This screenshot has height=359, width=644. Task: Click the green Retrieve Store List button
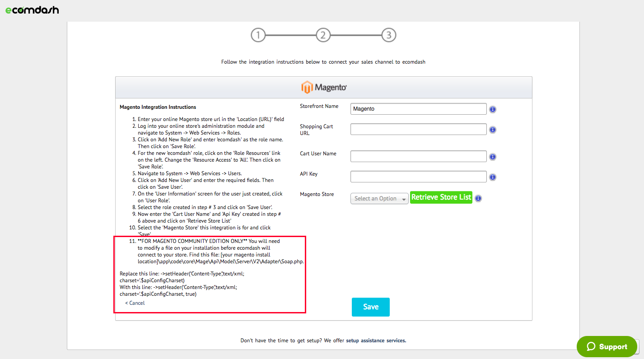coord(441,197)
